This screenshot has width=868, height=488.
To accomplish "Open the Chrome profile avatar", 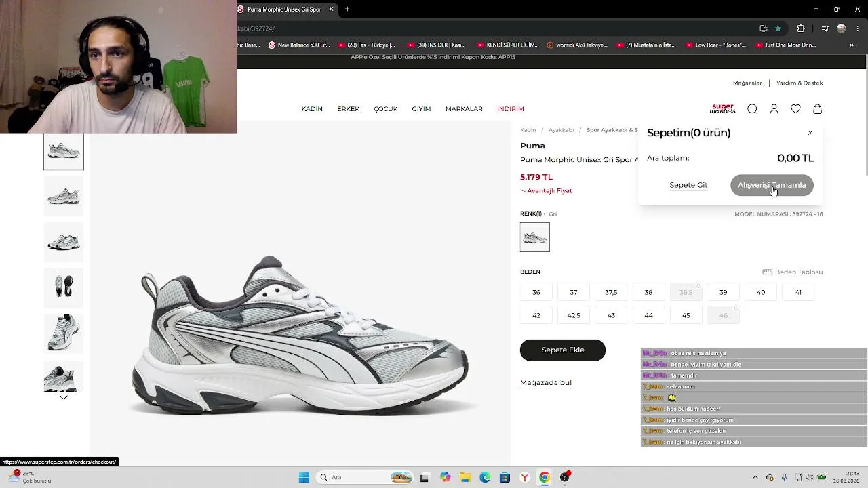I will coord(842,28).
